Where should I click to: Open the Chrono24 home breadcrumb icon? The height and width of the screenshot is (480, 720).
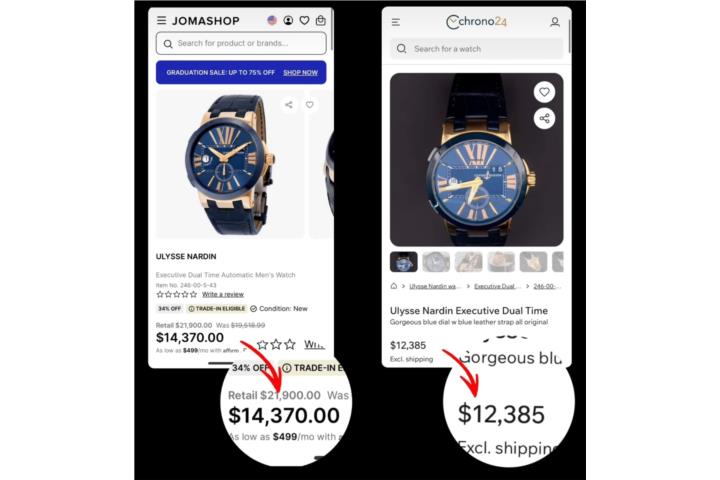coord(394,286)
